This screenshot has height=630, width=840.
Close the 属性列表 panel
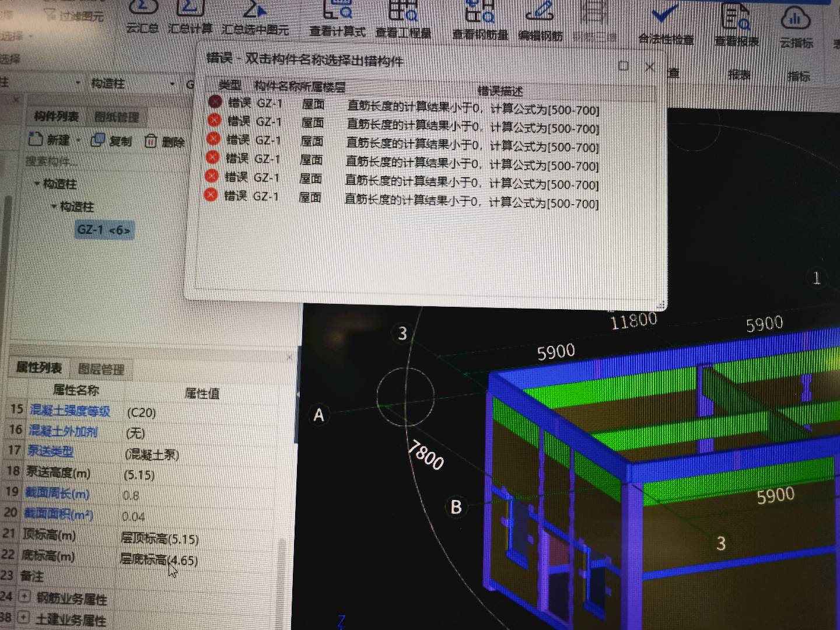(290, 357)
